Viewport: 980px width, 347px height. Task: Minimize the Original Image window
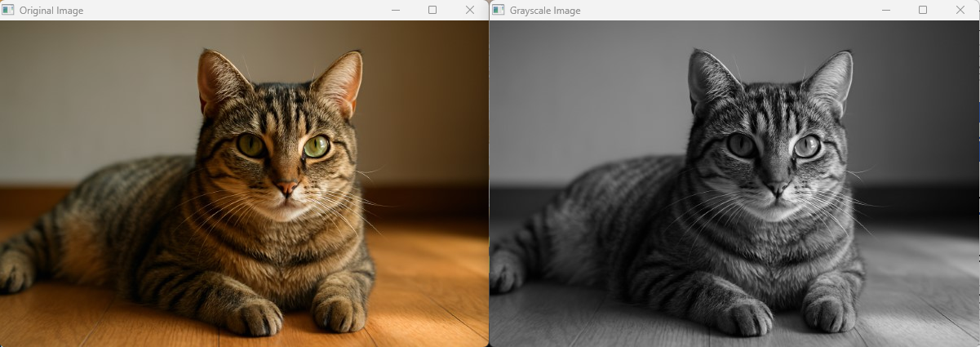[395, 10]
